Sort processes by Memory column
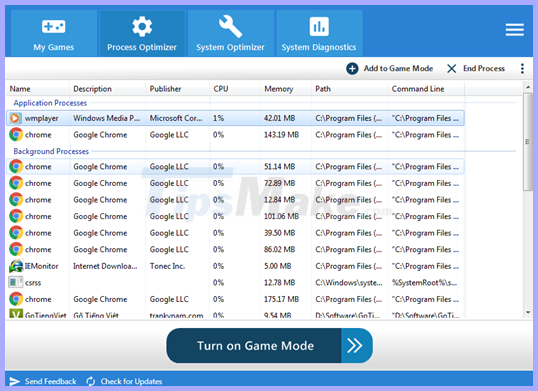 (x=286, y=89)
